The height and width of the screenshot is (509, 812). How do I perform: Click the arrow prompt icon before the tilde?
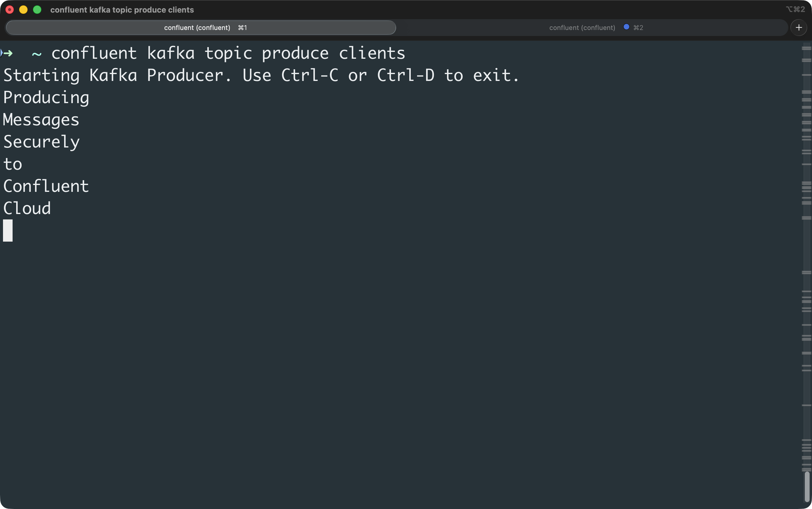tap(7, 53)
